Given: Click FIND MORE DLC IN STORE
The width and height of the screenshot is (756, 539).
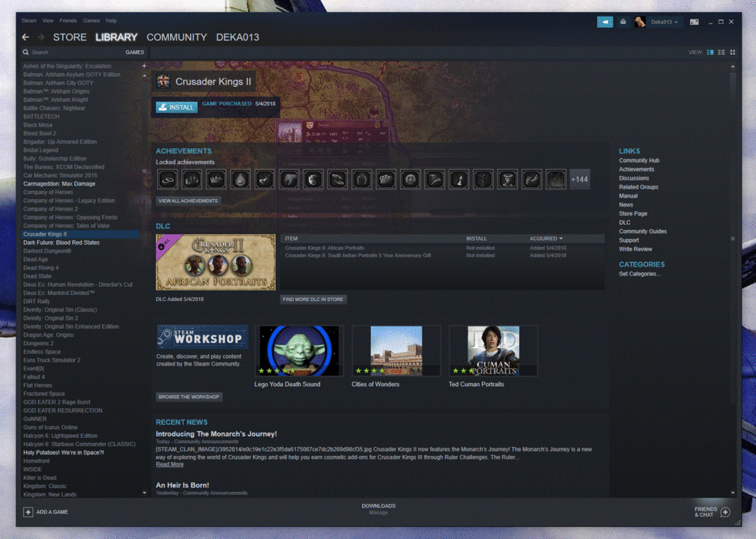Looking at the screenshot, I should point(313,299).
